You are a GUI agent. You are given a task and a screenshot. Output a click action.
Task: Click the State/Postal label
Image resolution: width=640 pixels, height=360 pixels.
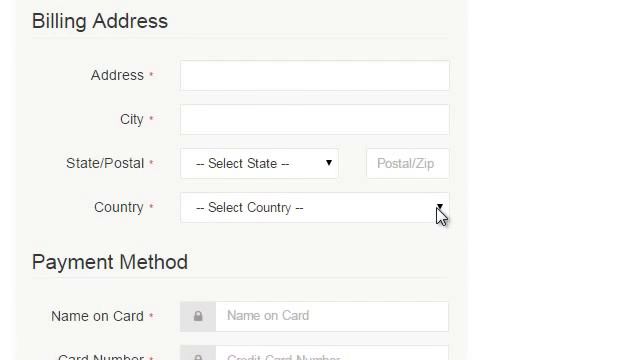click(x=105, y=163)
